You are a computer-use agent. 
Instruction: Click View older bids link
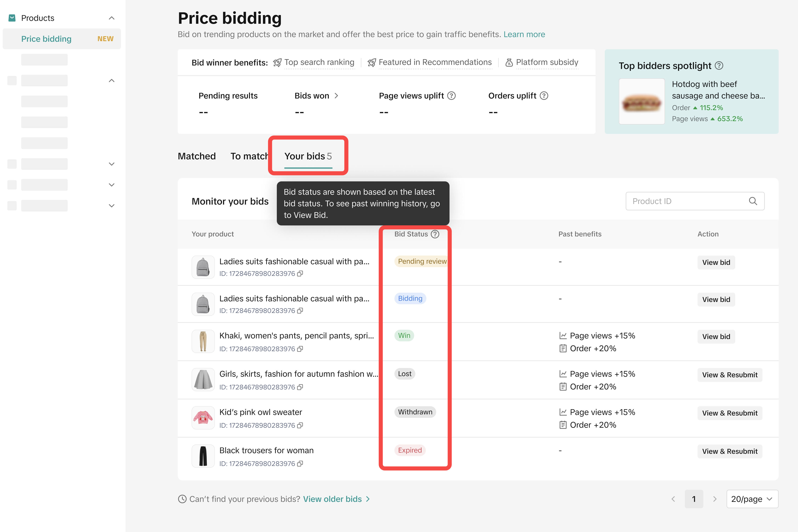pos(332,499)
